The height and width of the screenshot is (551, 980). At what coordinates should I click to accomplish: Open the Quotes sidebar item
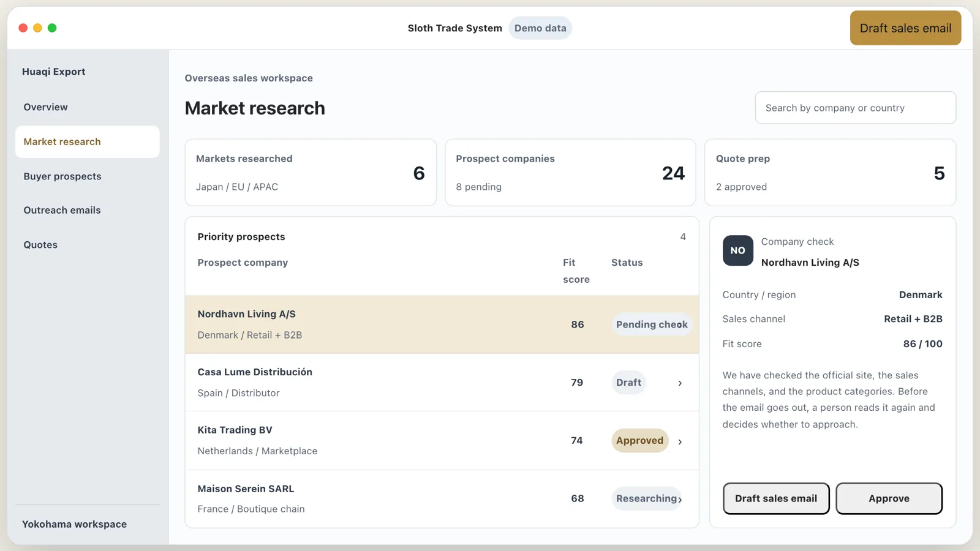point(88,245)
